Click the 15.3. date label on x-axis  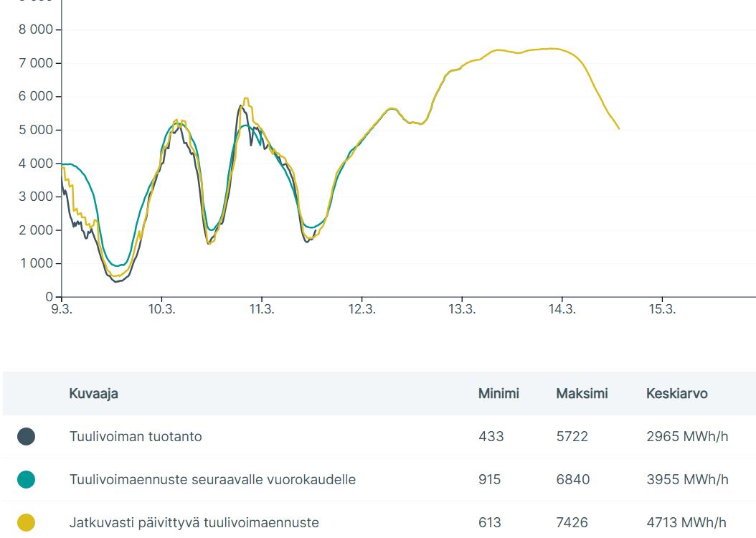coord(661,310)
